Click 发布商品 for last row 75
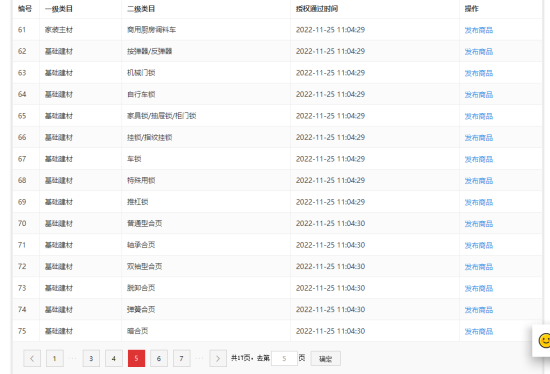Image resolution: width=550 pixels, height=374 pixels. pyautogui.click(x=478, y=331)
